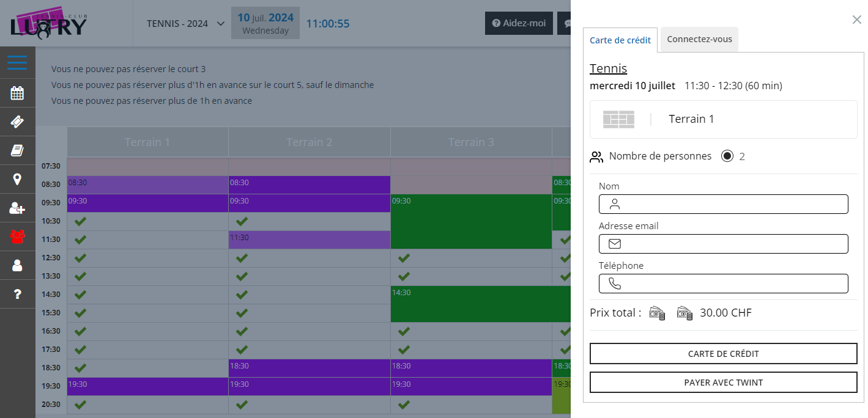
Task: Select the 2 persons radio button
Action: [x=727, y=156]
